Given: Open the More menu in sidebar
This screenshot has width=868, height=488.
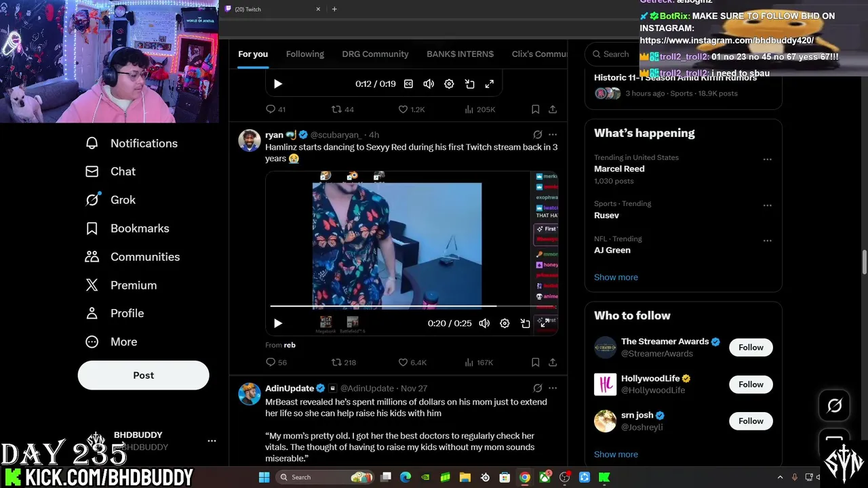Looking at the screenshot, I should click(111, 342).
